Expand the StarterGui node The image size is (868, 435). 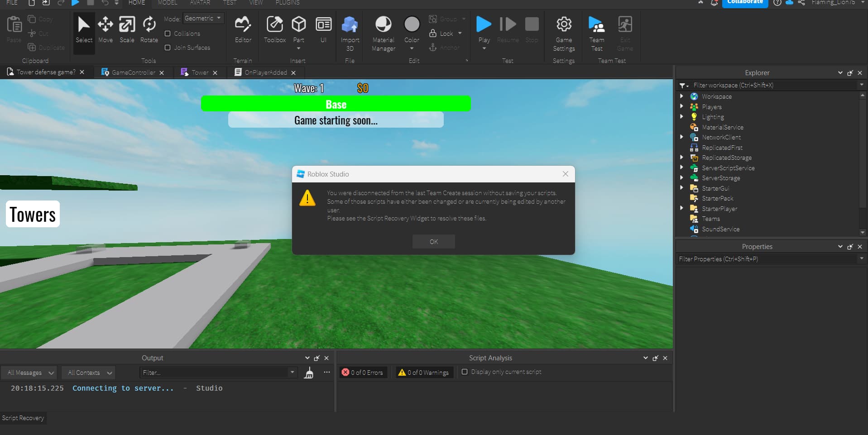coord(681,188)
